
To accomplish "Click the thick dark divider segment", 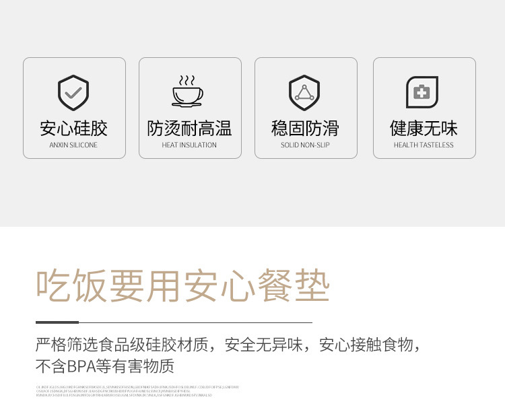I will click(57, 322).
